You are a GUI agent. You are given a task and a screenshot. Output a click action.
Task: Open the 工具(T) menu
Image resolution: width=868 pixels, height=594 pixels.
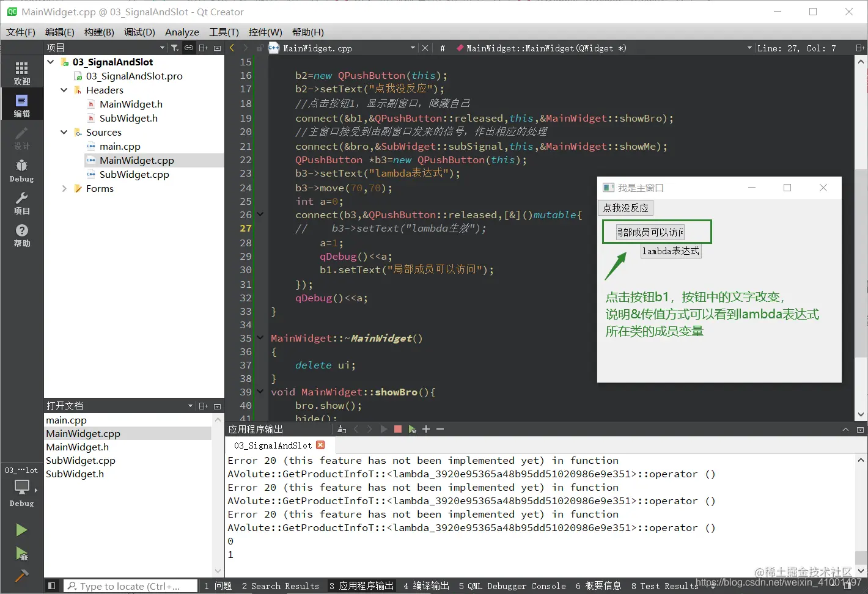point(224,32)
